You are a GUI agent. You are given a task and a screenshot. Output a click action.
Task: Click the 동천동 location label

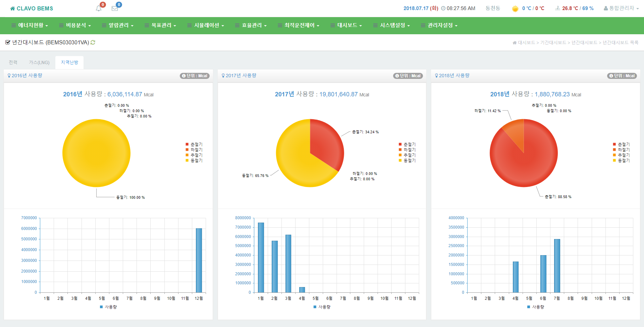[x=493, y=8]
